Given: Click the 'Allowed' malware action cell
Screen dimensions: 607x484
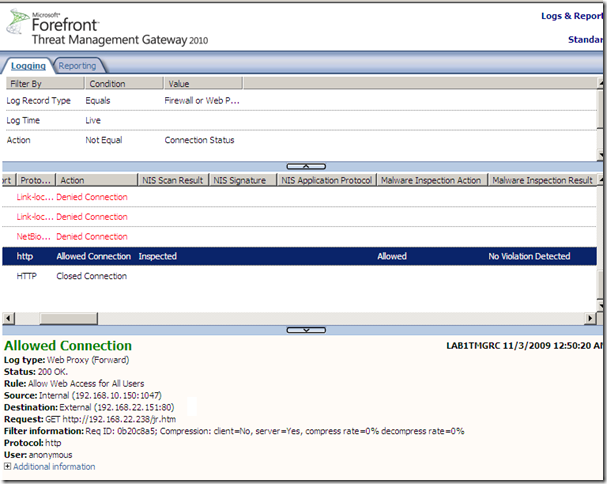Looking at the screenshot, I should (x=392, y=256).
